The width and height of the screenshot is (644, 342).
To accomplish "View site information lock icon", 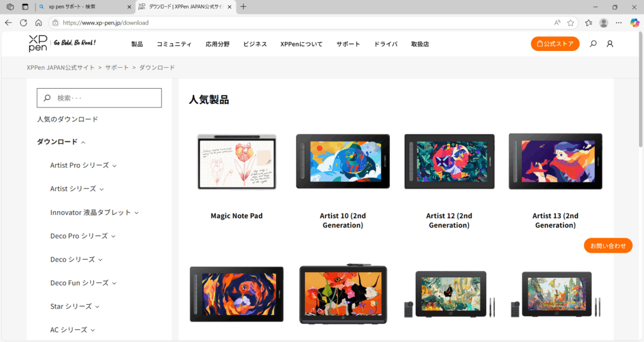I will [55, 23].
